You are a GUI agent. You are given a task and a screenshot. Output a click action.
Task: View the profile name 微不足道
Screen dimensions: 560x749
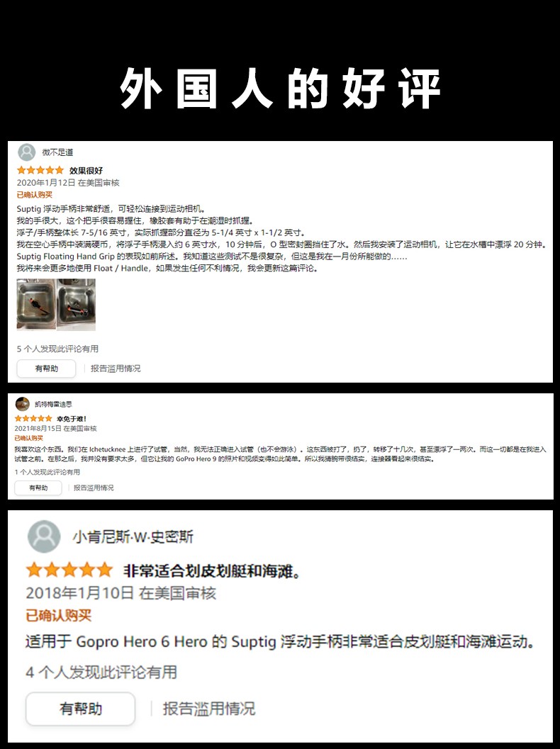point(58,152)
